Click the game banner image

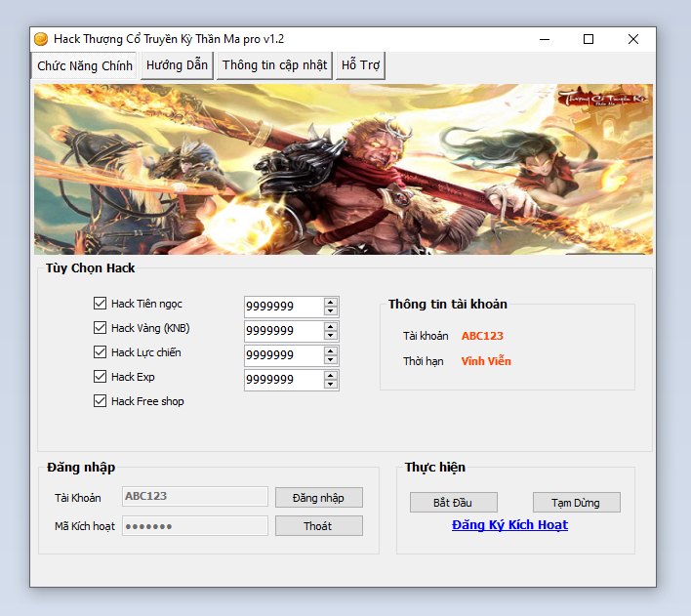[x=344, y=169]
